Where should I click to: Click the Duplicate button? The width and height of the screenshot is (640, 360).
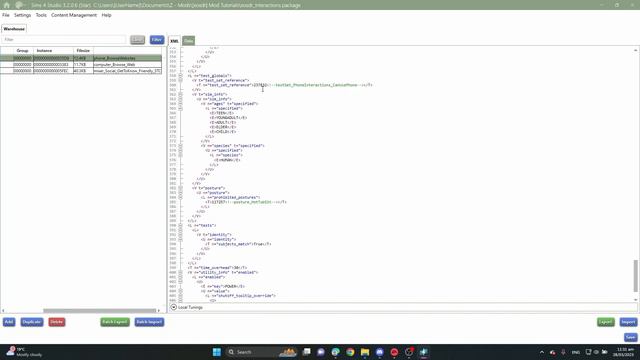32,322
